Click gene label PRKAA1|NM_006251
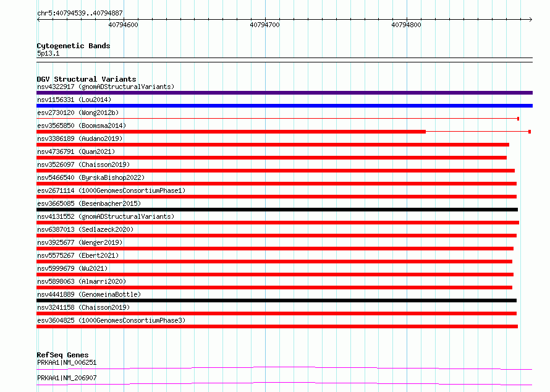Image resolution: width=550 pixels, height=392 pixels. pos(67,362)
